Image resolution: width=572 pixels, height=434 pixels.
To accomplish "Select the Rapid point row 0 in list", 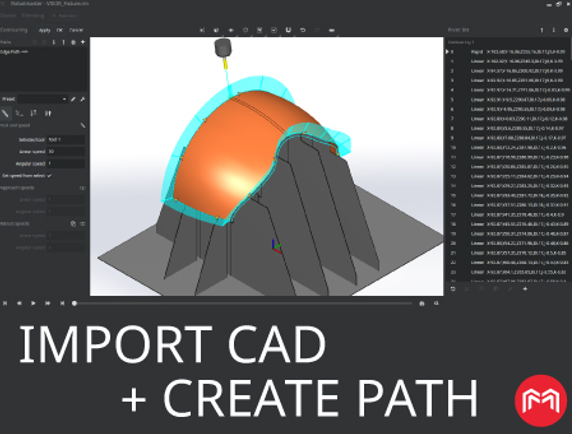I will pos(508,52).
